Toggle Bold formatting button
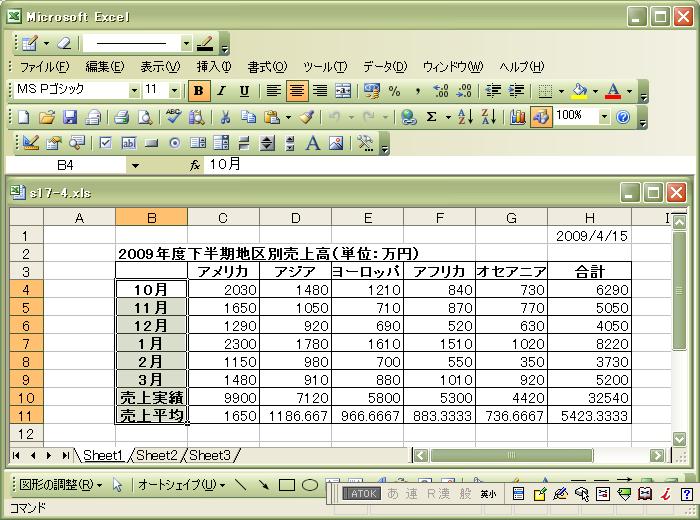Image resolution: width=700 pixels, height=520 pixels. [x=199, y=91]
